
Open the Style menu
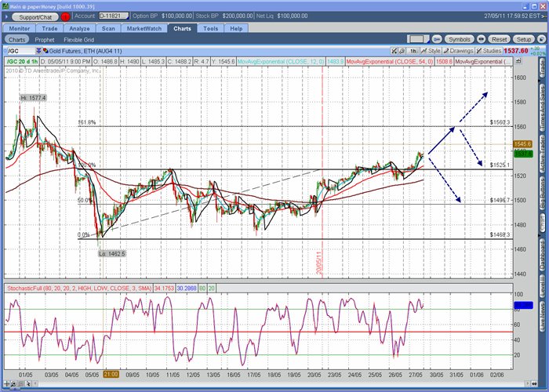431,51
